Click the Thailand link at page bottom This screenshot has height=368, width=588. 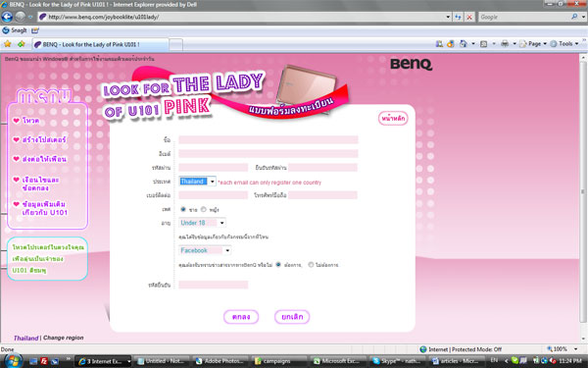pos(25,338)
